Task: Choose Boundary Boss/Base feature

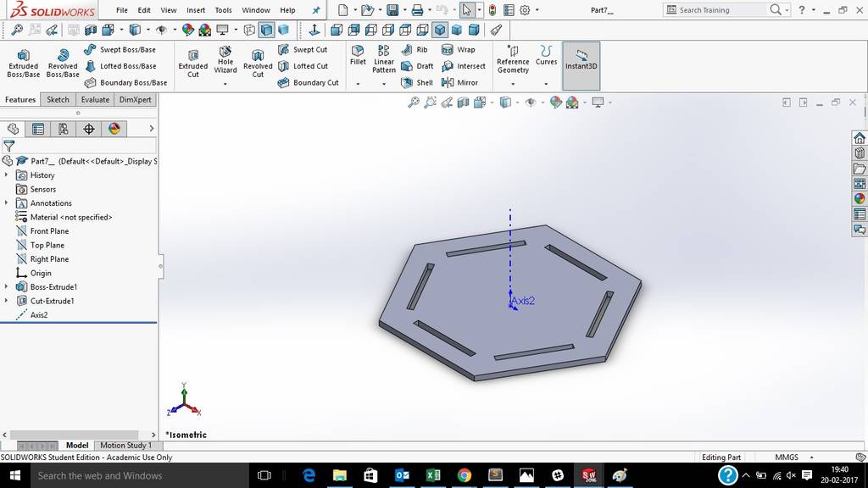Action: click(x=125, y=82)
